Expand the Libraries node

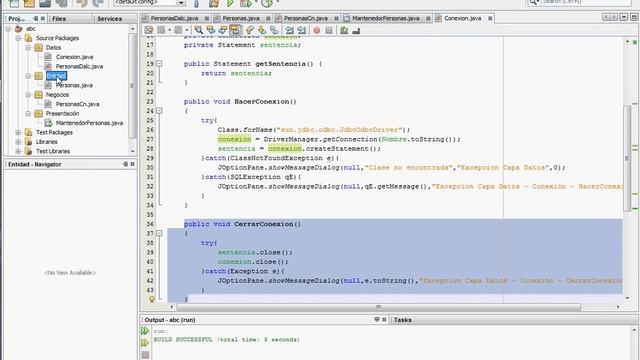point(18,142)
